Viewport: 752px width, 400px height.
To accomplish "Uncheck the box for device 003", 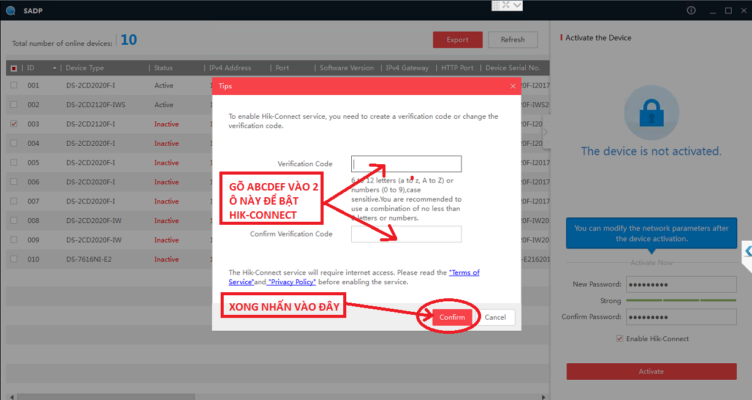I will pyautogui.click(x=13, y=124).
